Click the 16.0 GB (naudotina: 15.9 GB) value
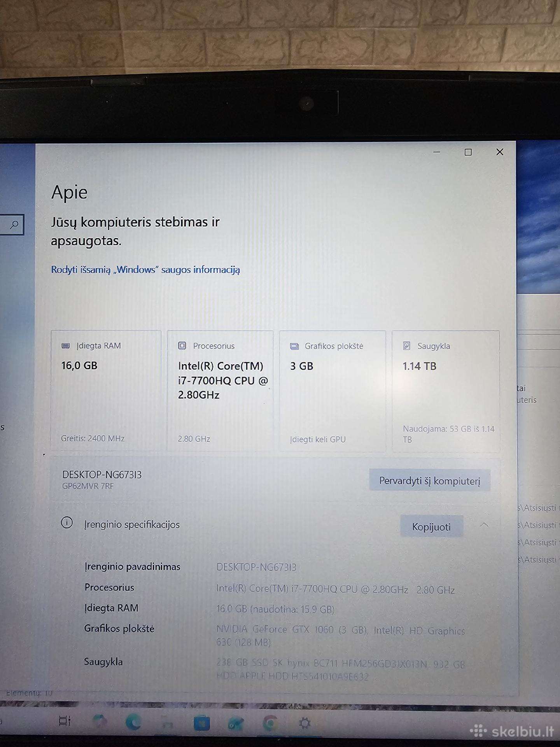Image resolution: width=560 pixels, height=747 pixels. click(275, 609)
